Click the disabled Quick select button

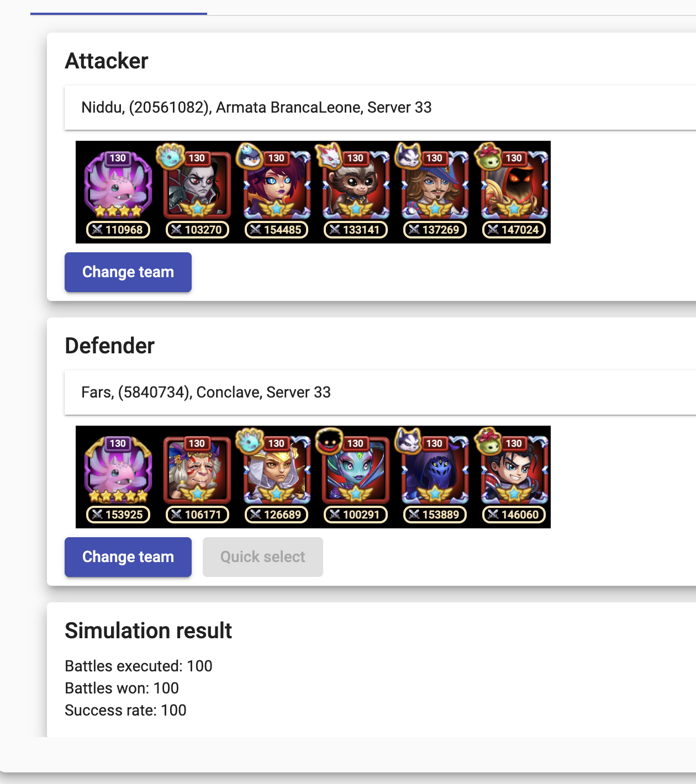click(x=262, y=557)
